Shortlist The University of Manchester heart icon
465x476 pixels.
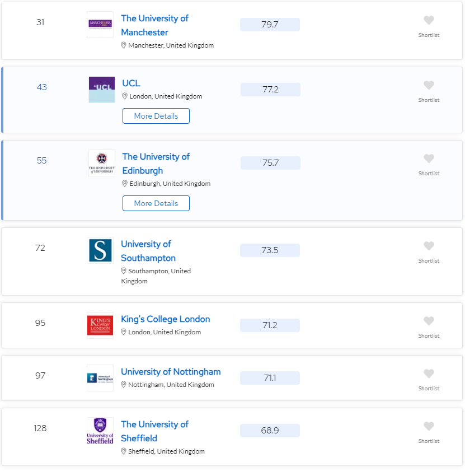click(x=429, y=20)
